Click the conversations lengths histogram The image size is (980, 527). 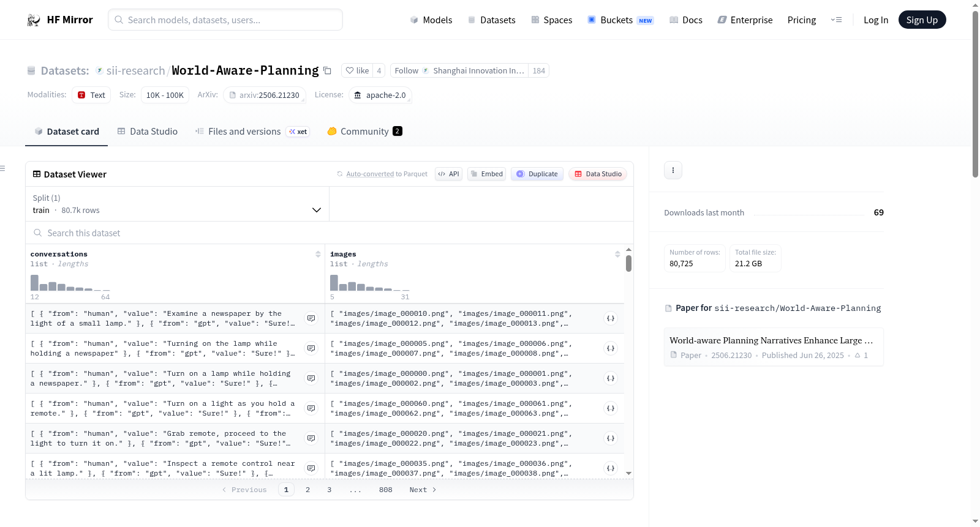coord(70,282)
